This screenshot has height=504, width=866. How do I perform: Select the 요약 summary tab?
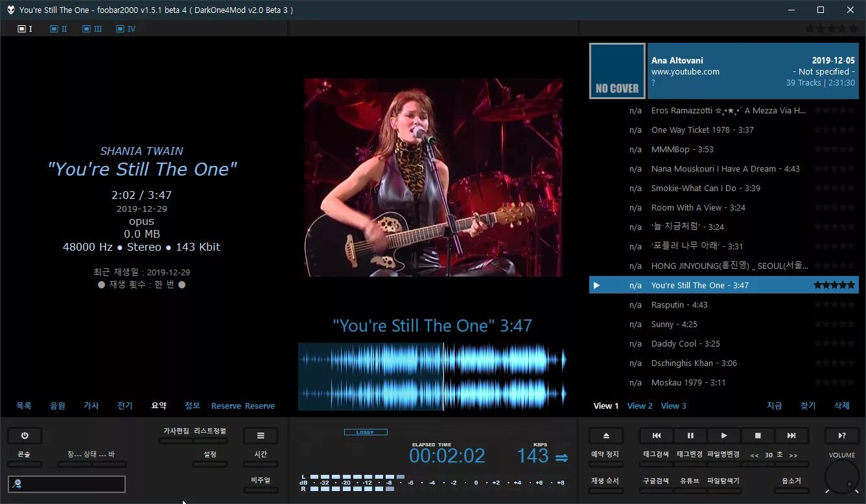[159, 406]
